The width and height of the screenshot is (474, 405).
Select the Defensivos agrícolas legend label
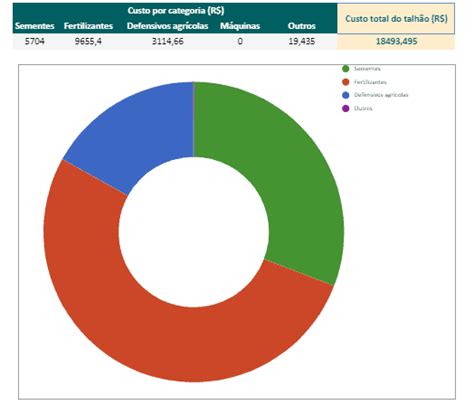pyautogui.click(x=381, y=95)
